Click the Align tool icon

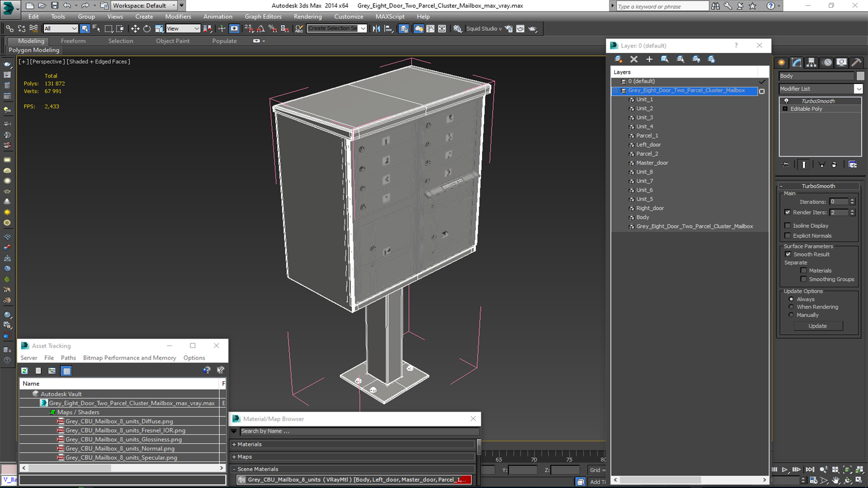pos(388,28)
